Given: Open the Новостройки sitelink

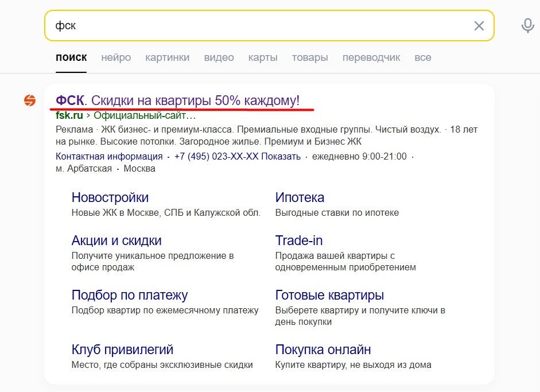Looking at the screenshot, I should click(110, 197).
